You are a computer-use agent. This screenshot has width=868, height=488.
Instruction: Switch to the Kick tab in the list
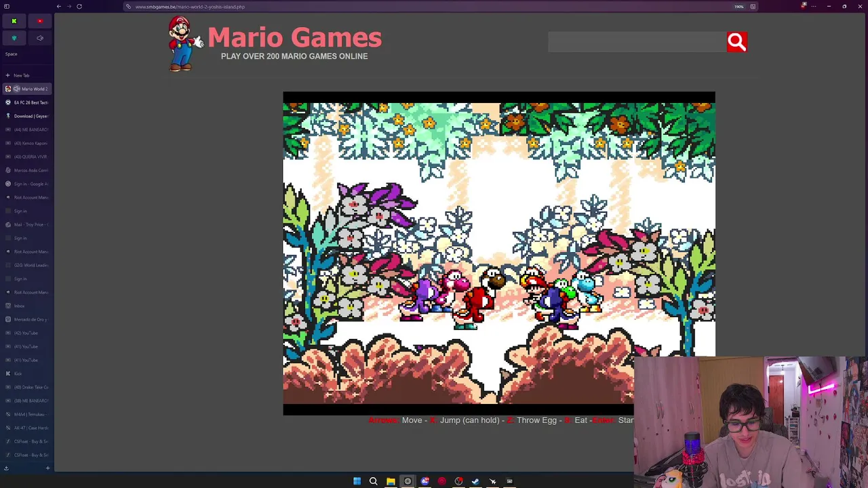[27, 373]
